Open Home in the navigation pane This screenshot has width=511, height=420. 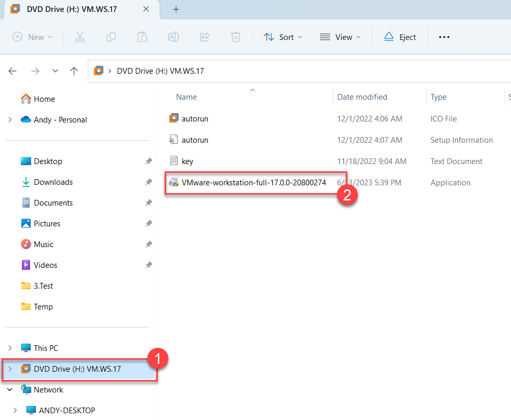tap(44, 99)
